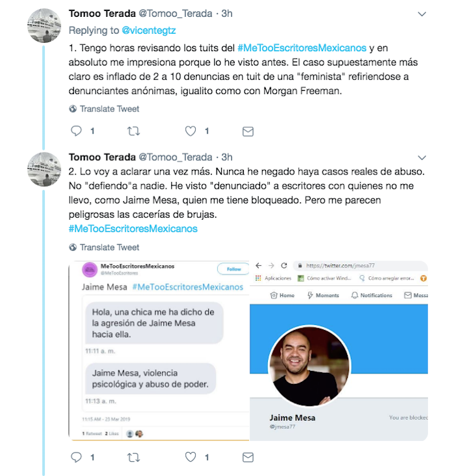
Task: Reply to the first Tomoo Terada tweet
Action: point(76,131)
